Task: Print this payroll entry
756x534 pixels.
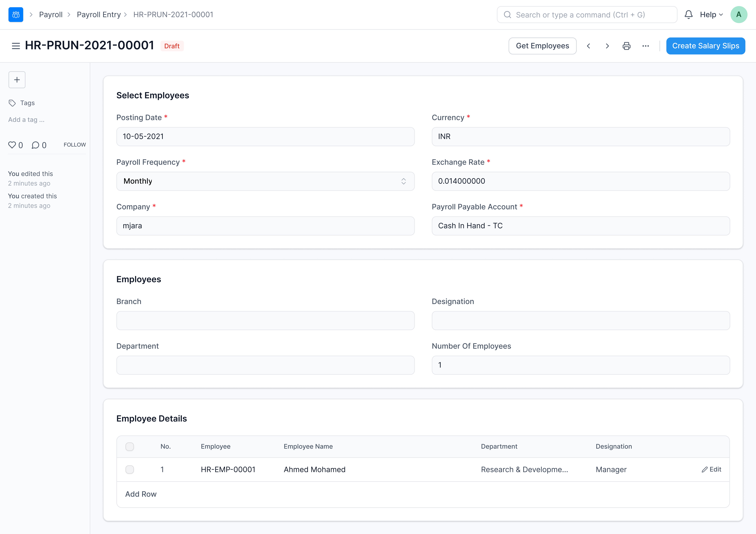Action: (627, 46)
